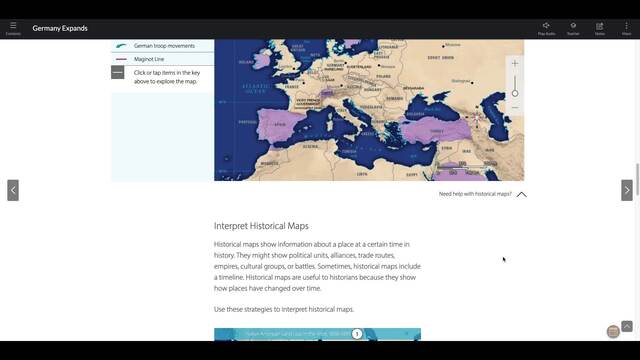
Task: Open the Teacher resources icon
Action: coord(573,29)
